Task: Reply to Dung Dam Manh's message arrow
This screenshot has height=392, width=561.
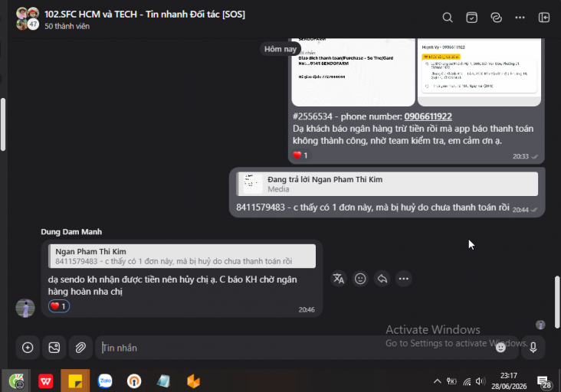Action: pos(382,279)
